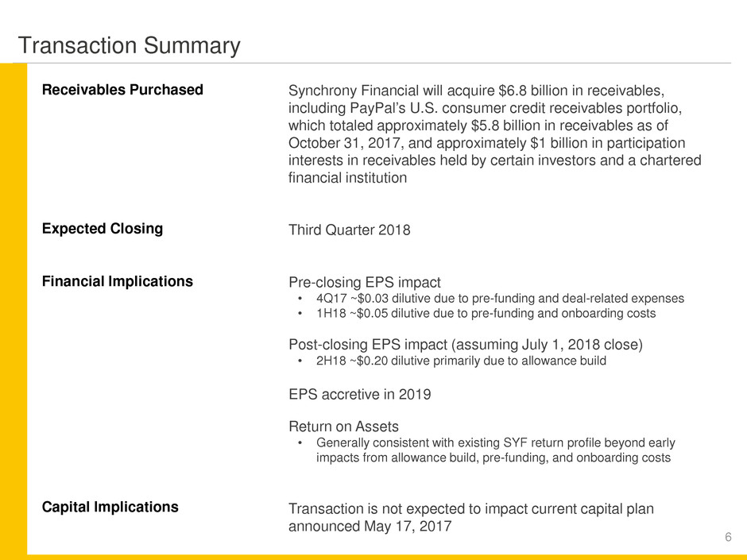Click the capital plan transaction sentence
This screenshot has width=747, height=560.
pos(470,517)
